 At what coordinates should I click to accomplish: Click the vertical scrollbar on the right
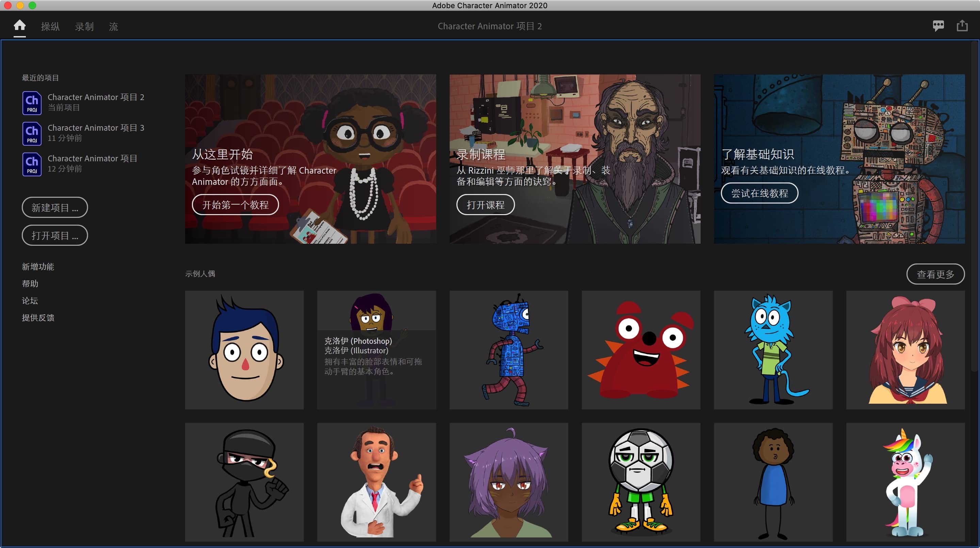974,206
